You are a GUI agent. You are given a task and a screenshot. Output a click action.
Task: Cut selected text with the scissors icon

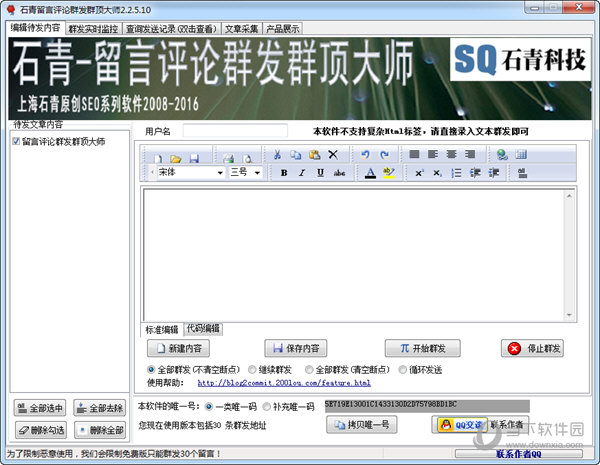(277, 155)
